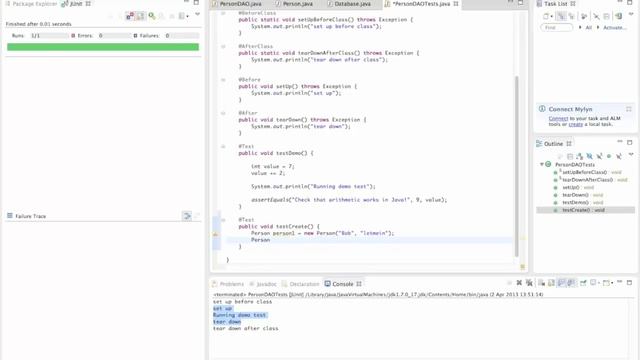Toggle Hide Fields in Outline toolbar
This screenshot has width=640, height=360.
pyautogui.click(x=589, y=156)
